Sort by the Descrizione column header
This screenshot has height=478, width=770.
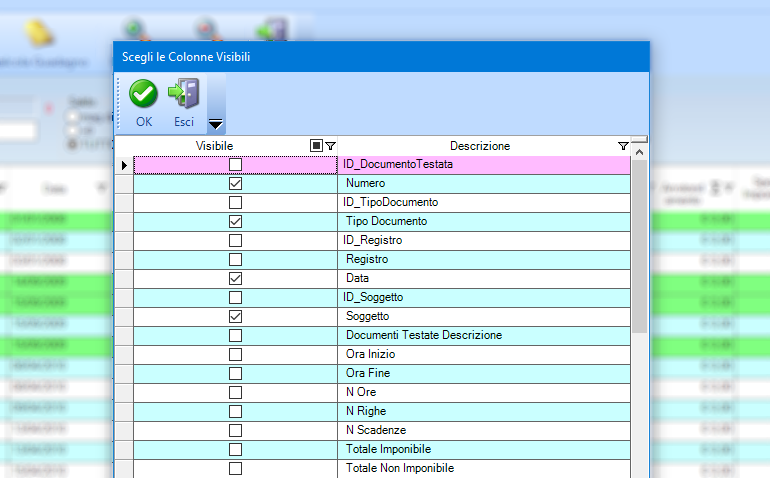click(x=480, y=146)
